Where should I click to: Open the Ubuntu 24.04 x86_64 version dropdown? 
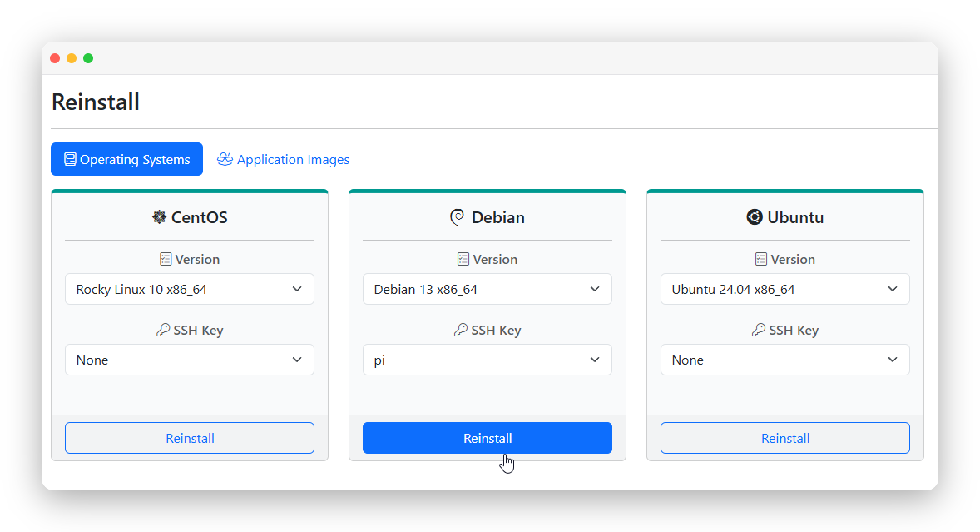(785, 289)
